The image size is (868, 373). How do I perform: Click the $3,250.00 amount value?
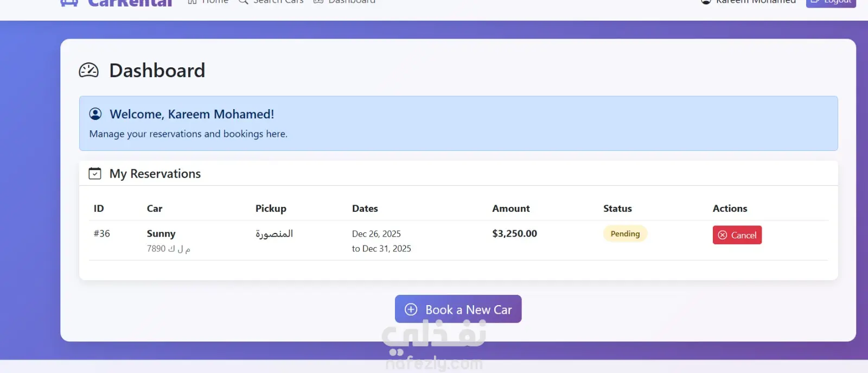pyautogui.click(x=514, y=234)
